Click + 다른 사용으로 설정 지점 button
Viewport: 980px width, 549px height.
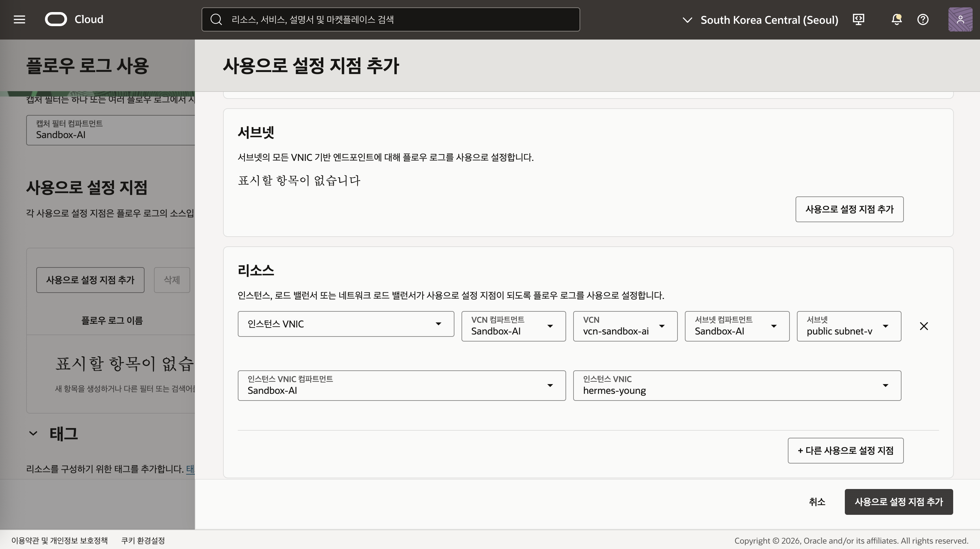(845, 450)
